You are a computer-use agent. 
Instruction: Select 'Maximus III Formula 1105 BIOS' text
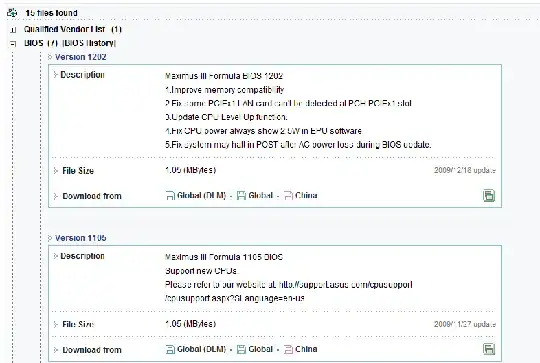pyautogui.click(x=224, y=257)
